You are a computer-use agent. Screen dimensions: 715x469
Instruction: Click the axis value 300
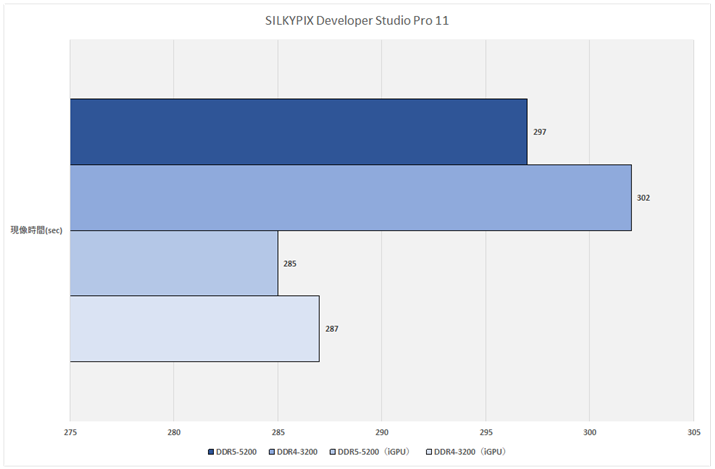(x=589, y=432)
